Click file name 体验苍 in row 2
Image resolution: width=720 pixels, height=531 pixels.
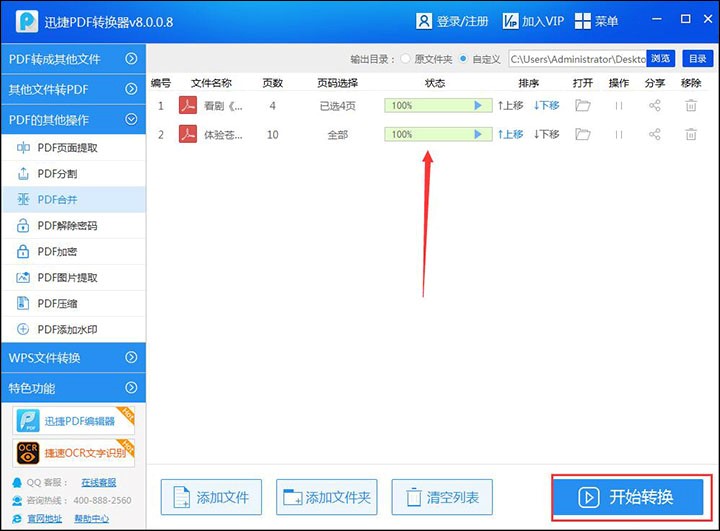coord(223,135)
